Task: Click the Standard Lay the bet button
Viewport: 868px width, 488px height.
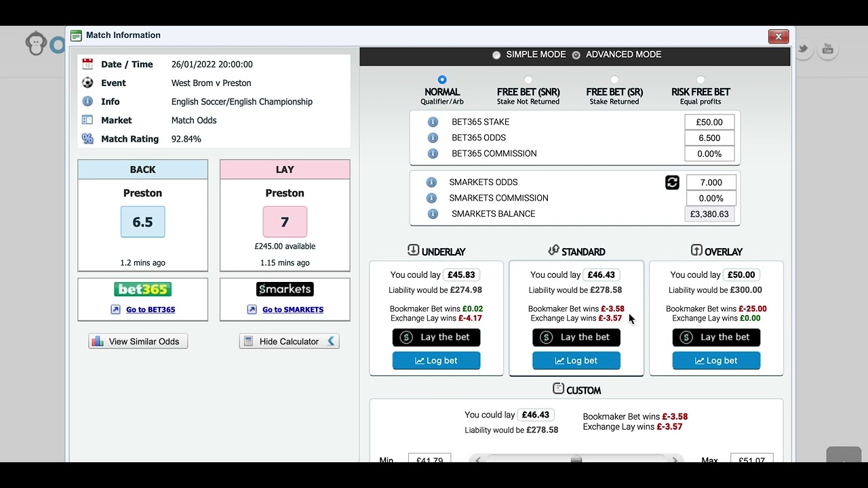Action: [576, 338]
